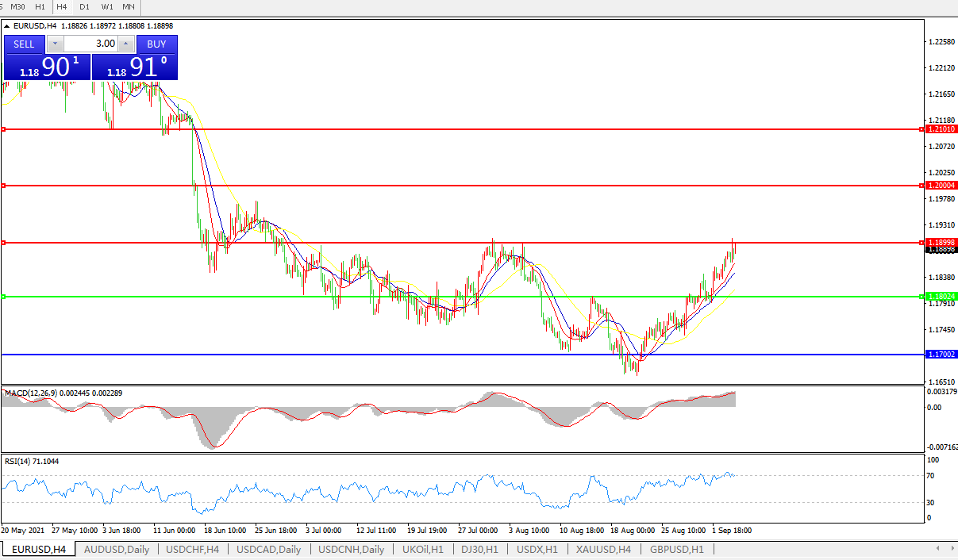
Task: Select the MN monthly timeframe
Action: [x=128, y=6]
